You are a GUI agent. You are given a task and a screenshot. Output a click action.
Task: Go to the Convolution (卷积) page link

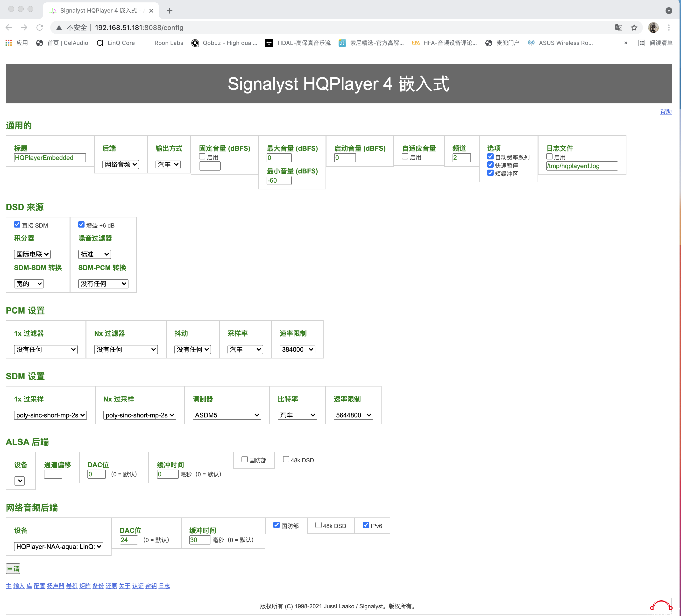click(72, 586)
